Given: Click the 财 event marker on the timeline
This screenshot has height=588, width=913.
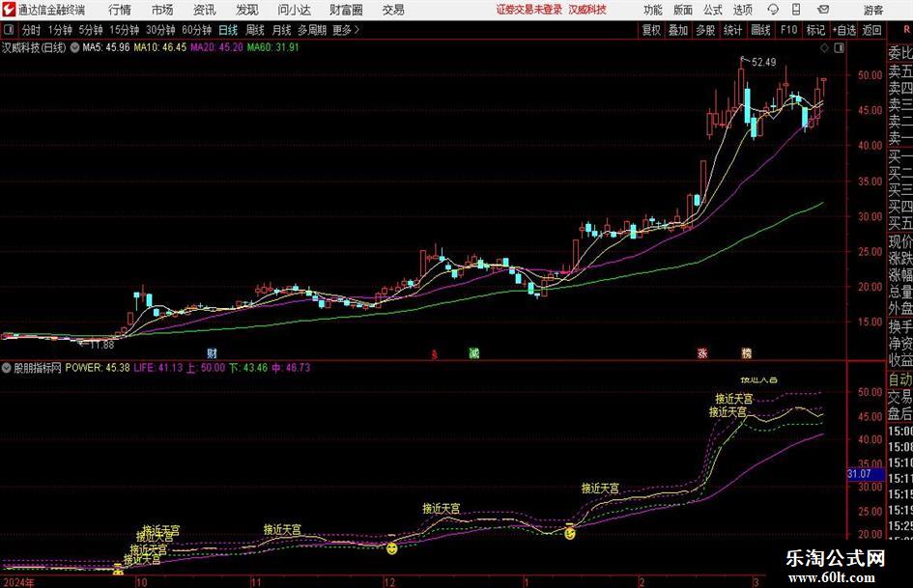Looking at the screenshot, I should [212, 353].
